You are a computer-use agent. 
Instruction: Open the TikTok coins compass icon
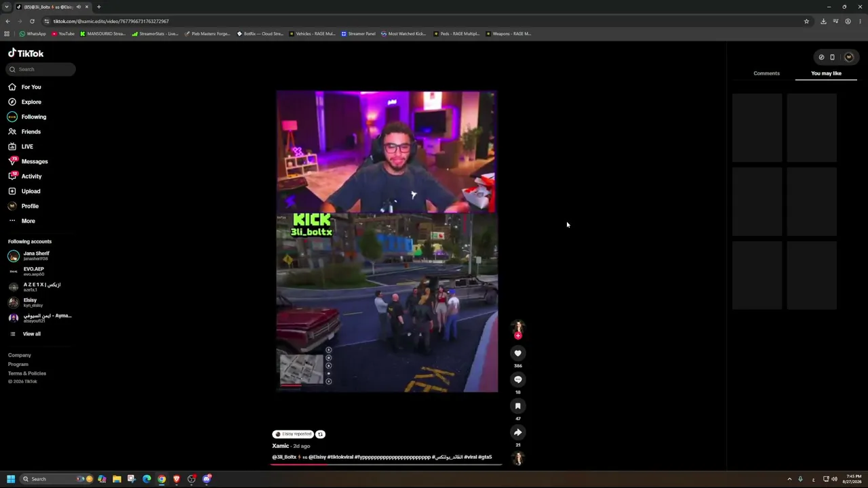coord(821,57)
